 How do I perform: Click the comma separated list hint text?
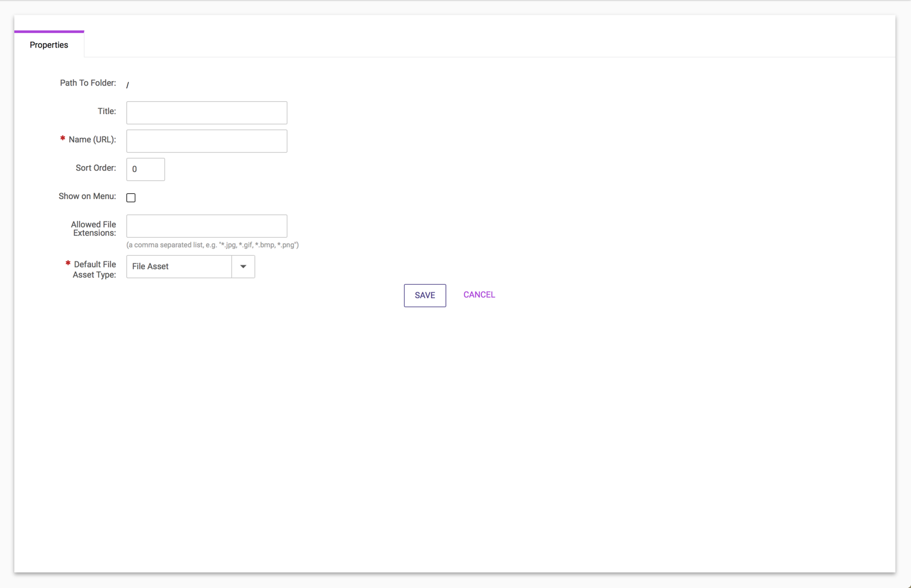coord(212,245)
